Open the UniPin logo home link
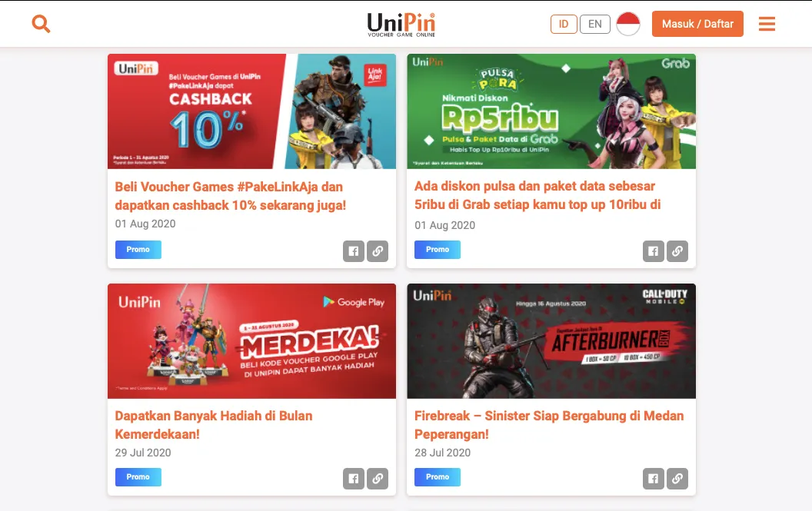This screenshot has width=812, height=511. pyautogui.click(x=401, y=25)
